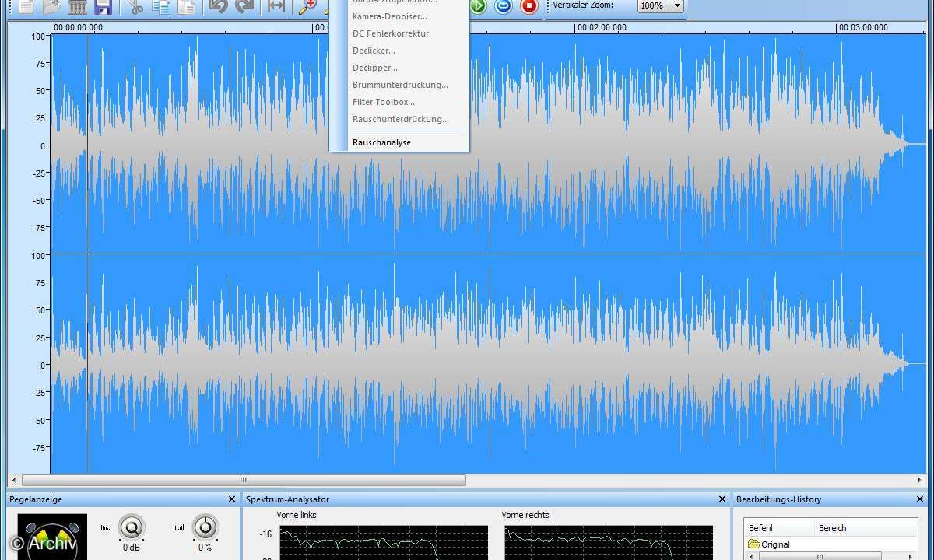
Task: Select the Original history entry
Action: click(770, 544)
